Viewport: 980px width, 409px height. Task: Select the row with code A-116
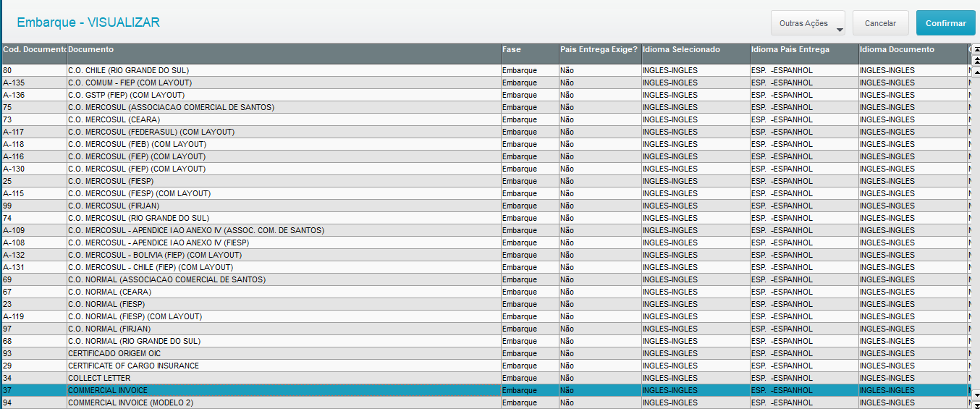[x=485, y=156]
